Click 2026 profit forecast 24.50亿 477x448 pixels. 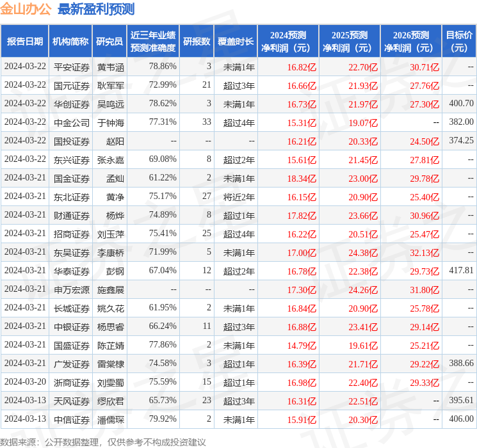click(x=424, y=141)
